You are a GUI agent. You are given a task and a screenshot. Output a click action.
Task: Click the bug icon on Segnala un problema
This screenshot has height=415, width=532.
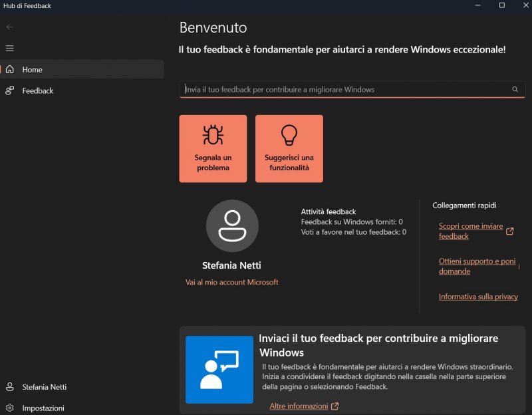pyautogui.click(x=213, y=136)
